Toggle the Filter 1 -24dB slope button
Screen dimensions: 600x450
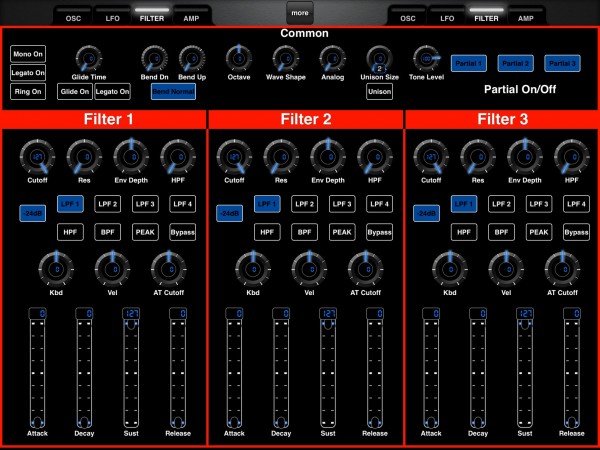pos(33,213)
